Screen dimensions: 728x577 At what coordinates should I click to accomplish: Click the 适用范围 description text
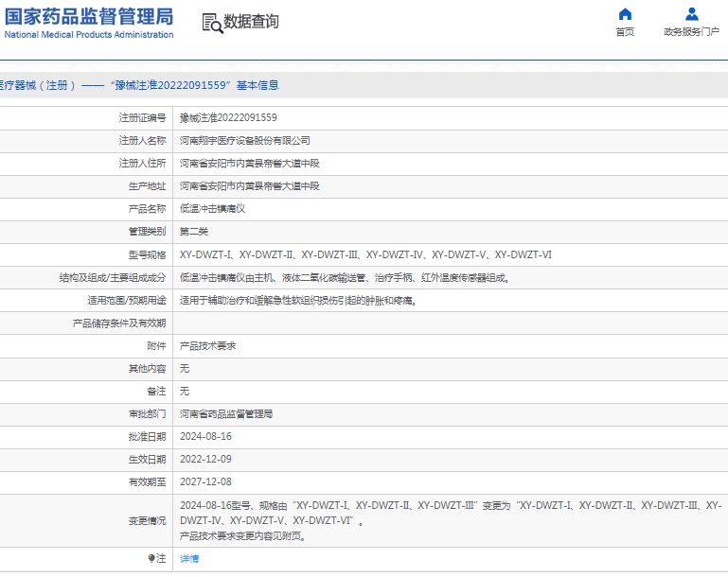tap(298, 301)
